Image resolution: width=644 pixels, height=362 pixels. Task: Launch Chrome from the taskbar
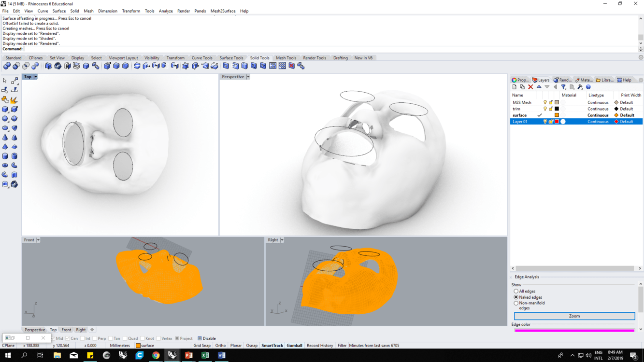pyautogui.click(x=156, y=355)
